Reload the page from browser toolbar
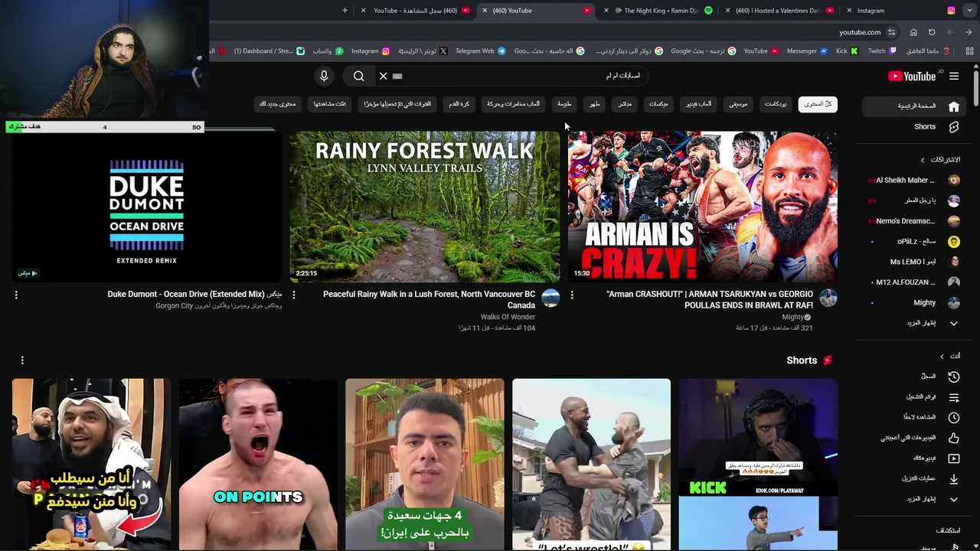 coord(932,32)
